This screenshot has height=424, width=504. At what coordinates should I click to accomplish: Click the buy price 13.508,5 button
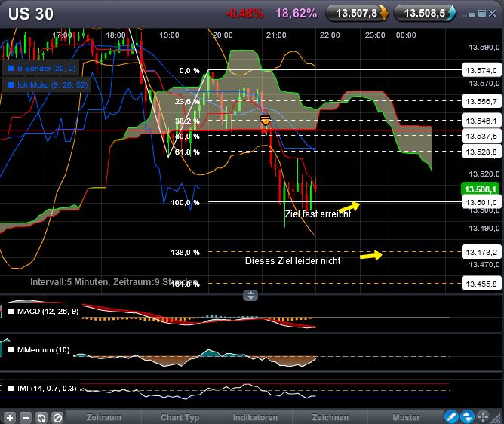[x=425, y=13]
